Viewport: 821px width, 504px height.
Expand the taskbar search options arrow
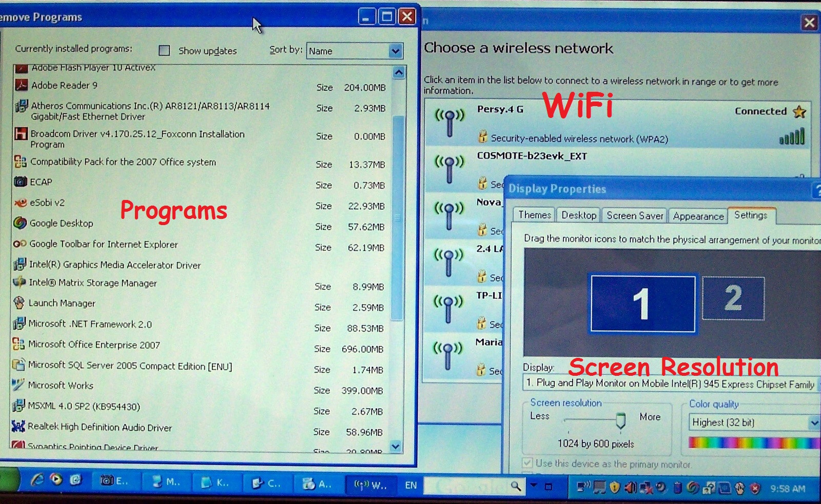[x=534, y=485]
